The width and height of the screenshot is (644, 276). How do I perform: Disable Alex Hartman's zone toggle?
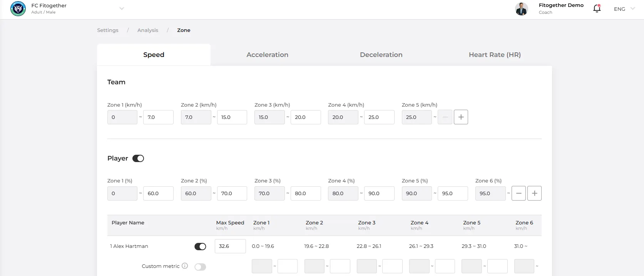click(x=200, y=246)
